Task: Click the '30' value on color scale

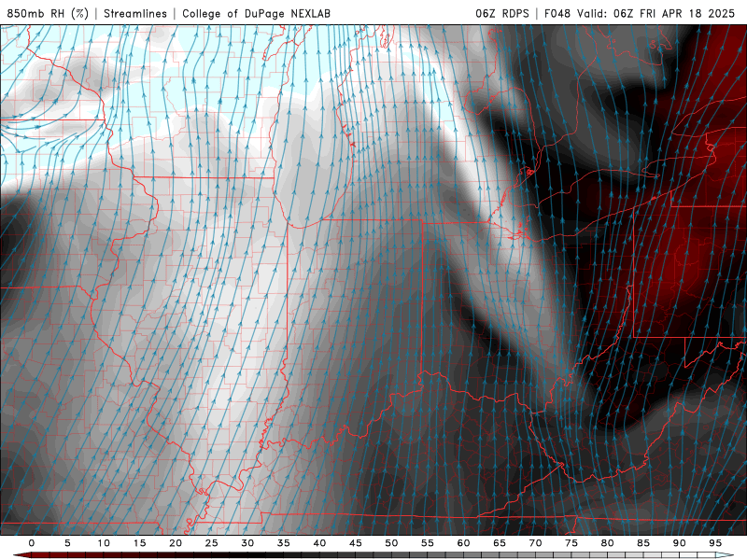Action: pos(247,543)
